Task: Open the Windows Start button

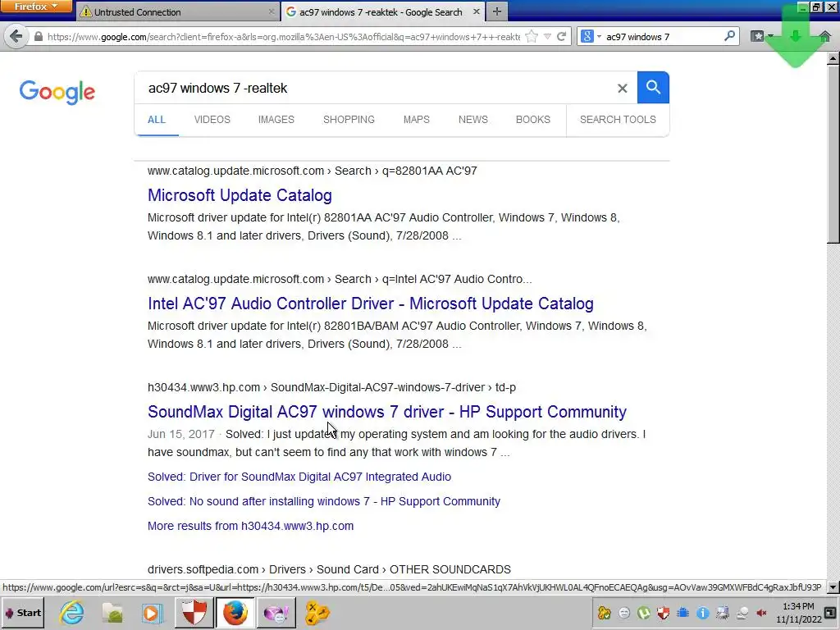Action: [22, 612]
